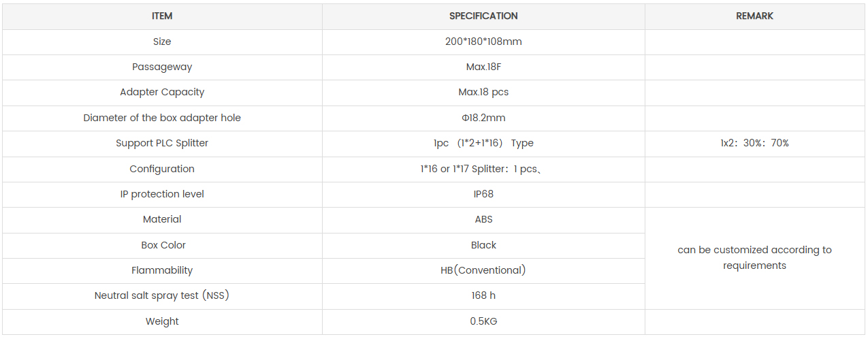The height and width of the screenshot is (339, 868).
Task: Click the 1x2: 30%: 70% remark
Action: [755, 143]
